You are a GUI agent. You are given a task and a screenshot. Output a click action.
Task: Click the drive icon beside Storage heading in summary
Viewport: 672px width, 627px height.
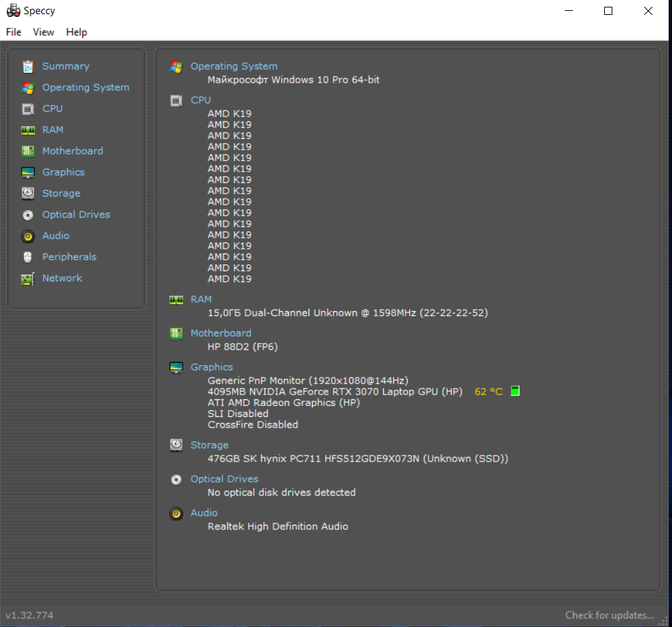pos(176,445)
